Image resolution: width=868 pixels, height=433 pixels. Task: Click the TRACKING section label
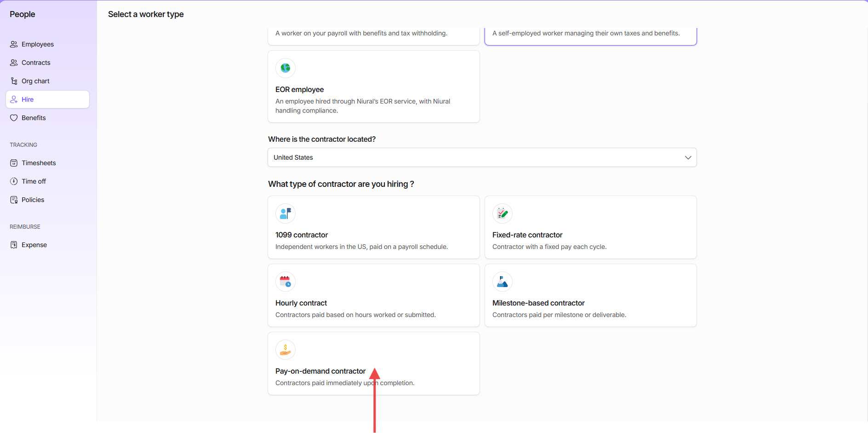click(x=23, y=145)
